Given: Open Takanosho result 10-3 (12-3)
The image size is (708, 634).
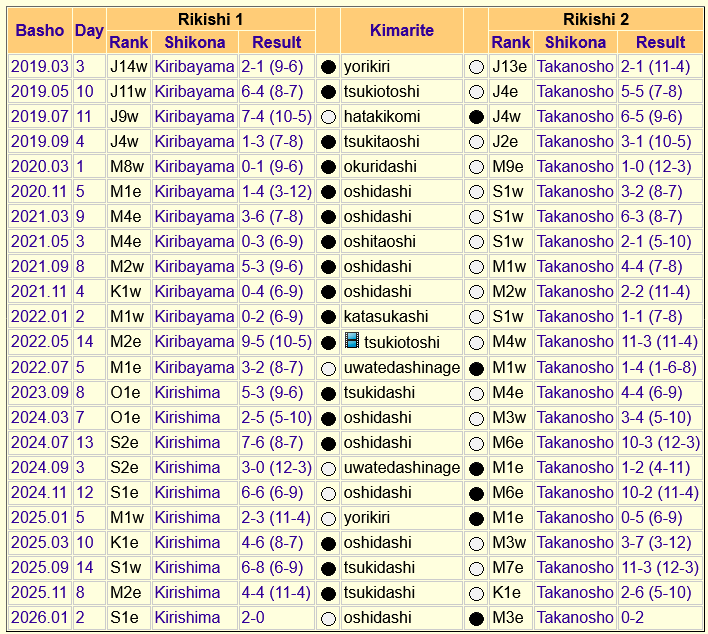Looking at the screenshot, I should (x=660, y=443).
